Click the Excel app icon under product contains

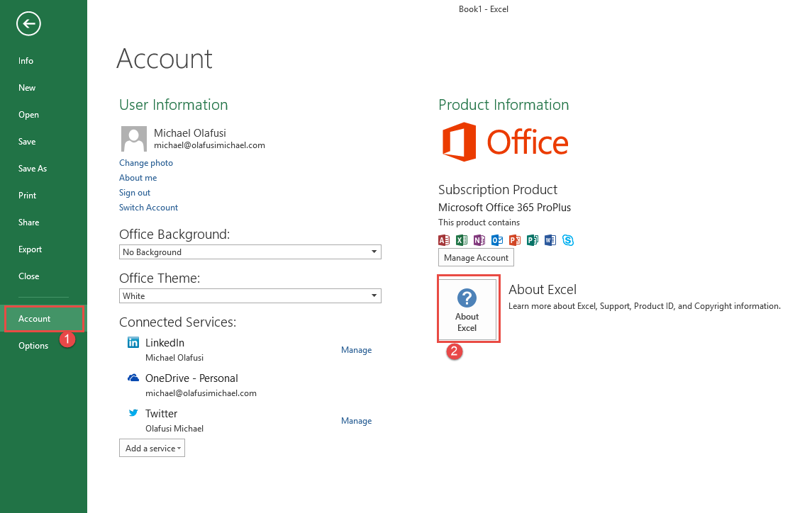pyautogui.click(x=462, y=240)
